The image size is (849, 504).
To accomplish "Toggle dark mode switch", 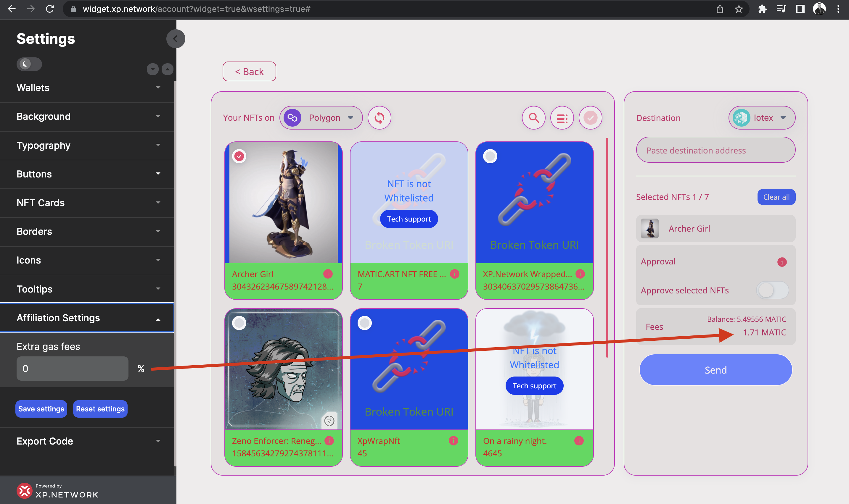I will pos(29,64).
